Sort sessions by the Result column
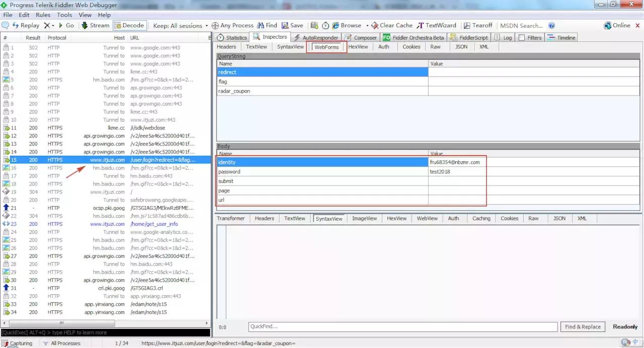Image resolution: width=644 pixels, height=348 pixels. click(33, 38)
